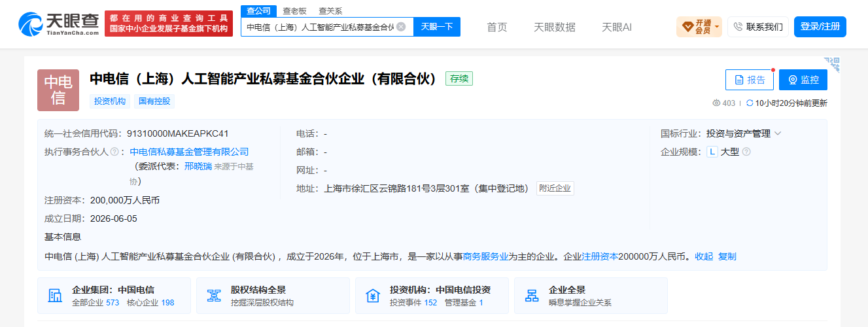Viewport: 868px width, 327px height.
Task: Switch to the 查老板 search tab
Action: 294,11
